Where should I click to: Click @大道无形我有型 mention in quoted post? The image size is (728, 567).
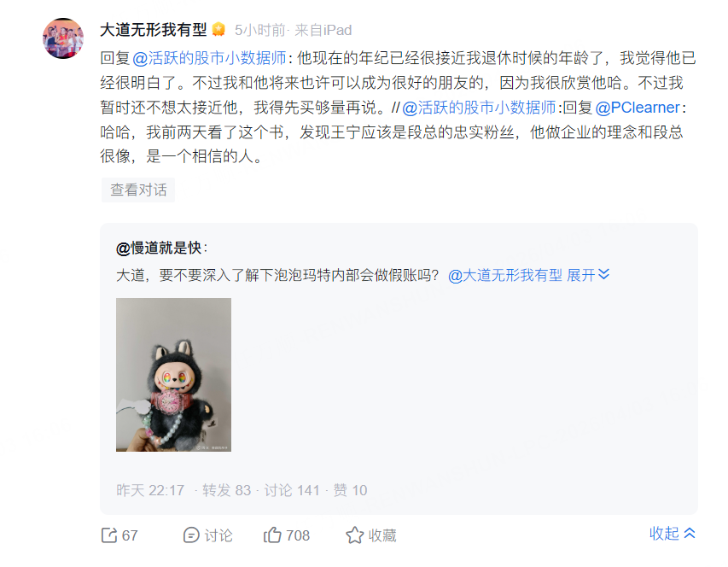coord(505,275)
